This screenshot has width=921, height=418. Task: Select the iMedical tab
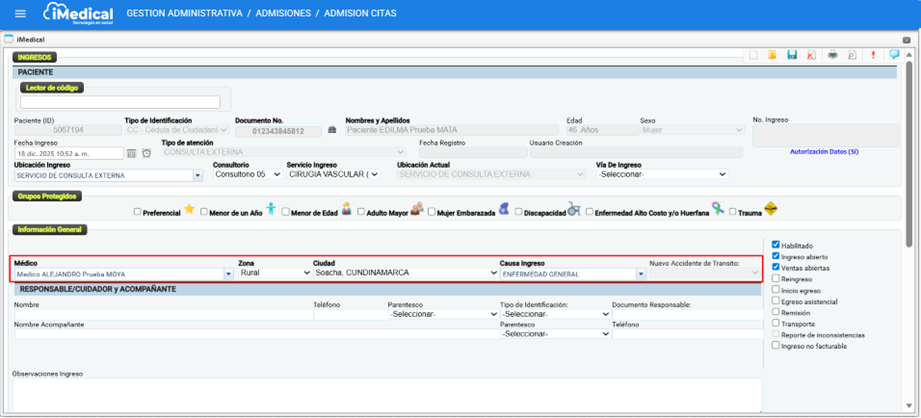click(x=28, y=38)
